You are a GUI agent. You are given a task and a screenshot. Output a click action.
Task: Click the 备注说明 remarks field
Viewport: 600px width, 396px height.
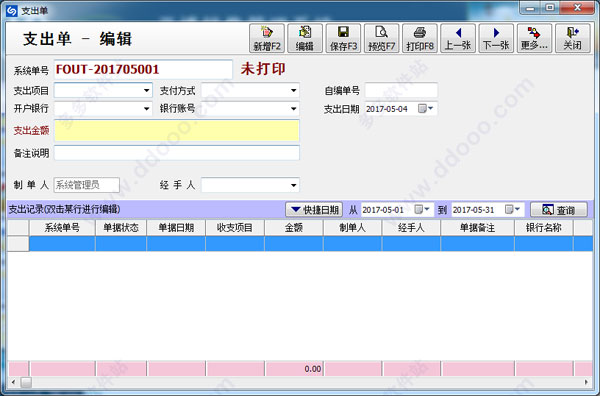click(x=177, y=153)
